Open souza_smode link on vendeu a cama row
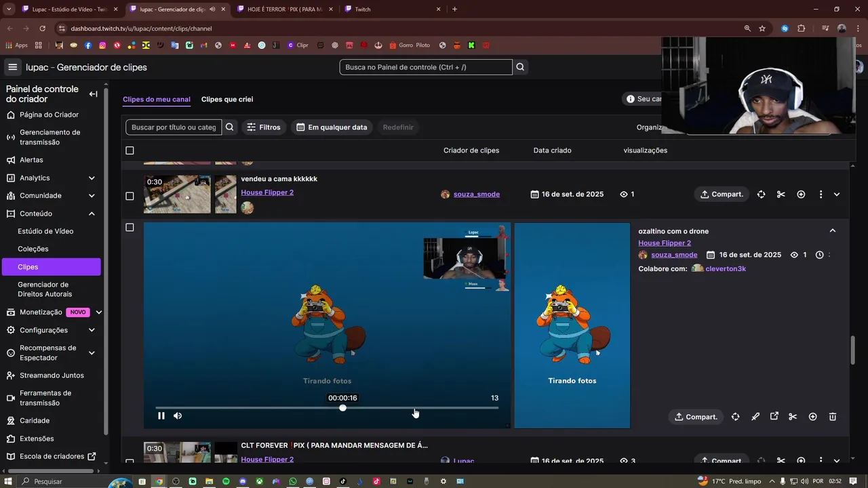 pos(477,195)
